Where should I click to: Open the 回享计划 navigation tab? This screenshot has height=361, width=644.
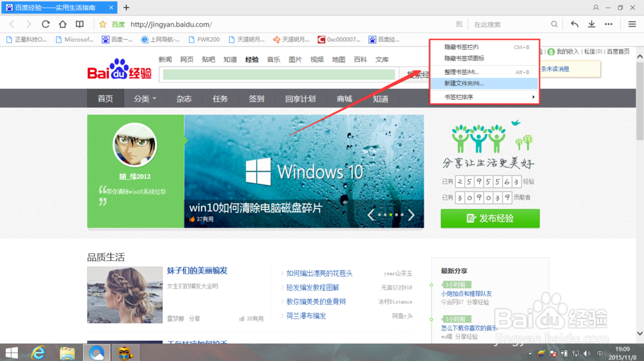point(300,99)
